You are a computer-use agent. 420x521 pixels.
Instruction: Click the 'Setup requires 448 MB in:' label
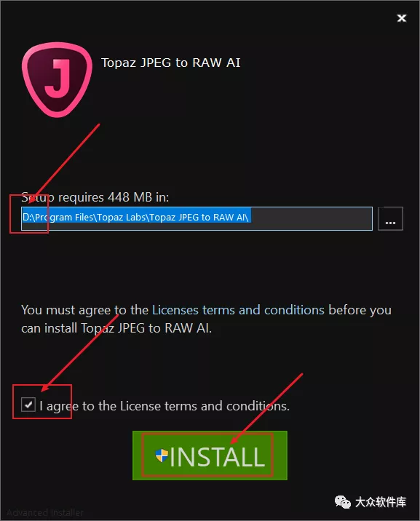[x=95, y=197]
